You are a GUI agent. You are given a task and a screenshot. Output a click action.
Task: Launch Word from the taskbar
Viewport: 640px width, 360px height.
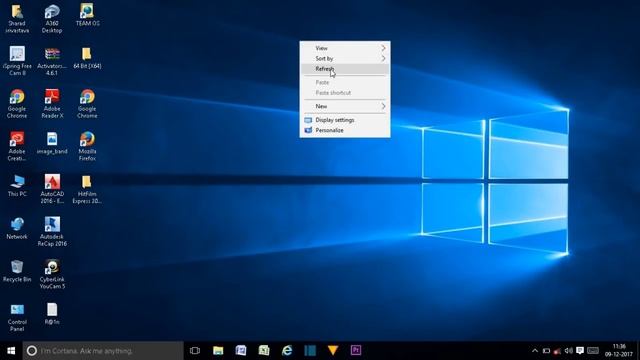pyautogui.click(x=241, y=351)
